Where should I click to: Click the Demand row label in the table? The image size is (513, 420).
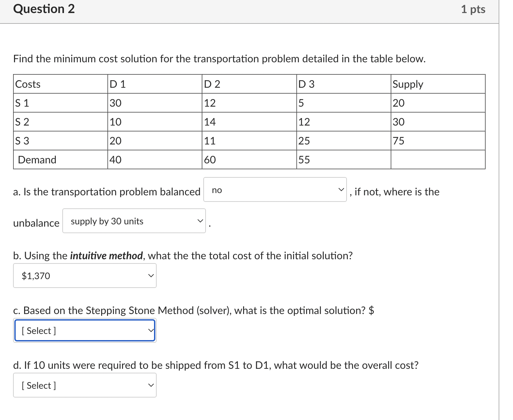(37, 159)
